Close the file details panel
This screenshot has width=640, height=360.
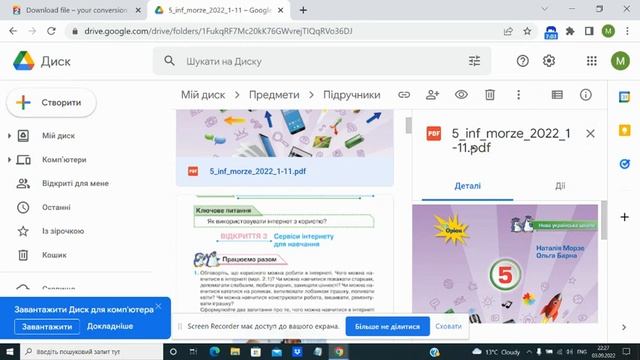click(590, 133)
